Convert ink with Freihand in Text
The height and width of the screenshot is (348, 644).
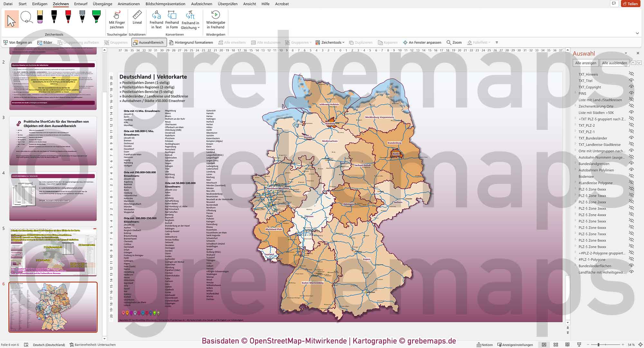156,20
